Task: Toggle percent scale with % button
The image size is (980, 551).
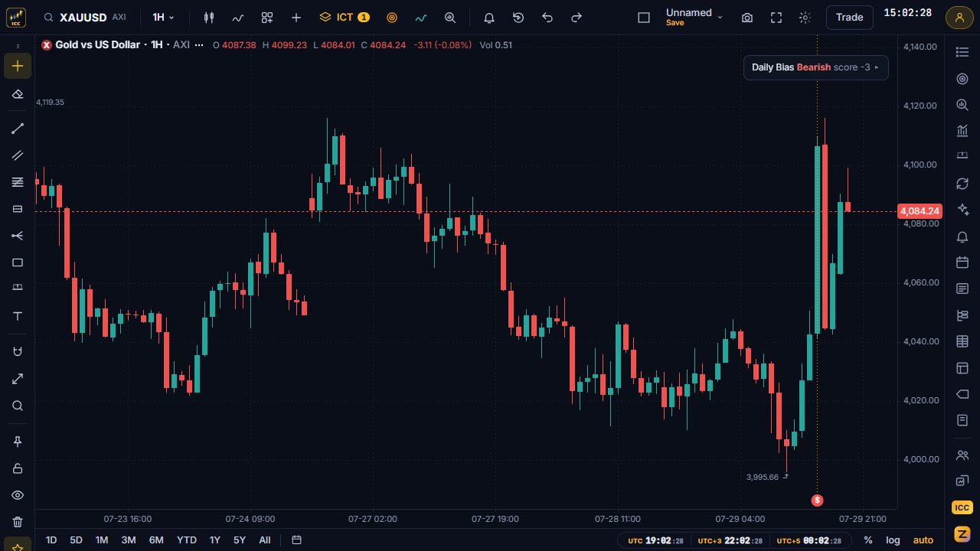Action: point(867,540)
